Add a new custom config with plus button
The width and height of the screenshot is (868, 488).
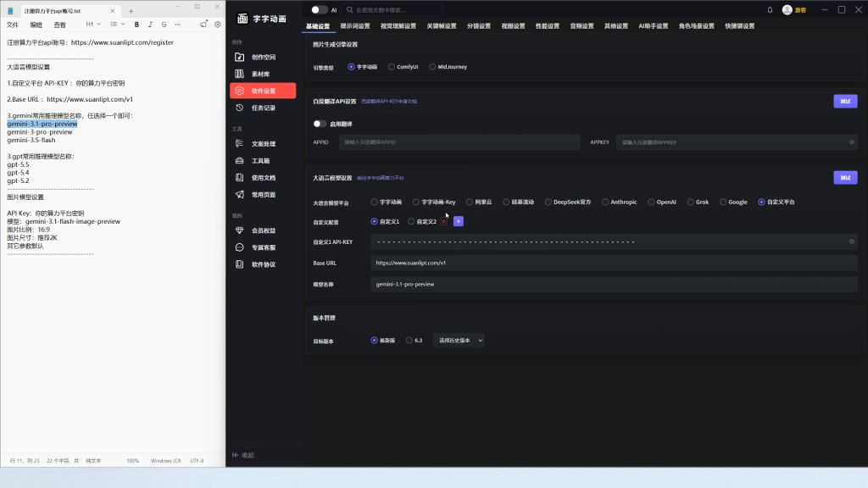coord(458,221)
